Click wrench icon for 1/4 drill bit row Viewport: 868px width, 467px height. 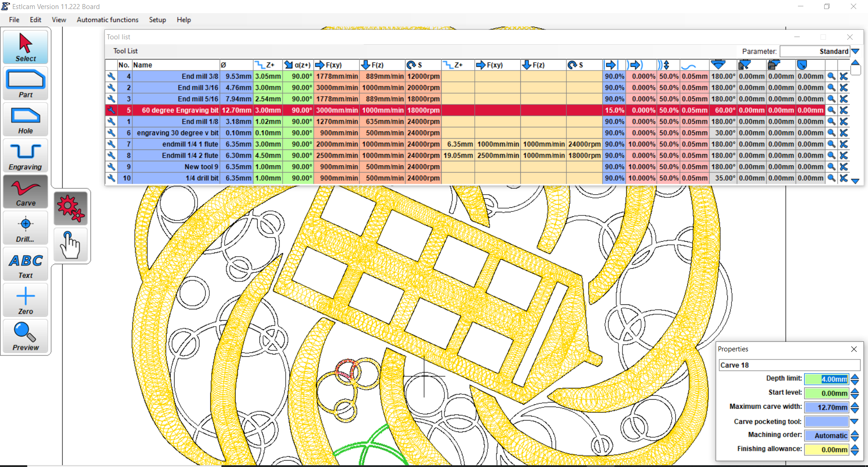click(x=111, y=178)
